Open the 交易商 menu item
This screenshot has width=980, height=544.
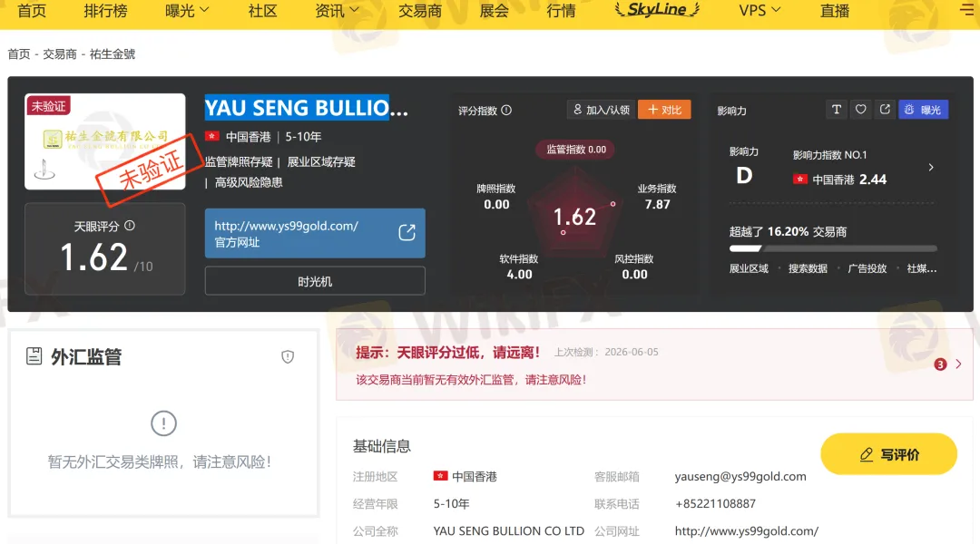(x=420, y=11)
